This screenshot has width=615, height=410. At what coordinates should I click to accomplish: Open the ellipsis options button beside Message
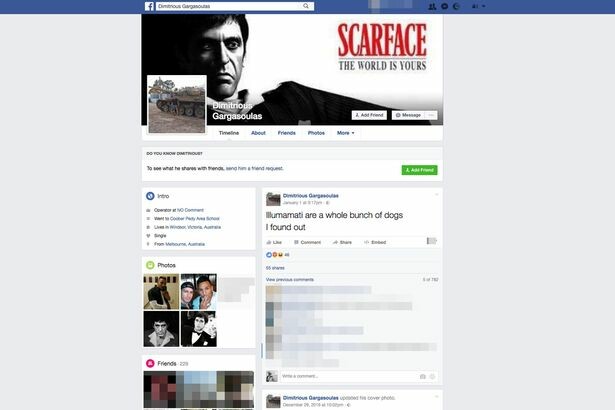coord(431,115)
